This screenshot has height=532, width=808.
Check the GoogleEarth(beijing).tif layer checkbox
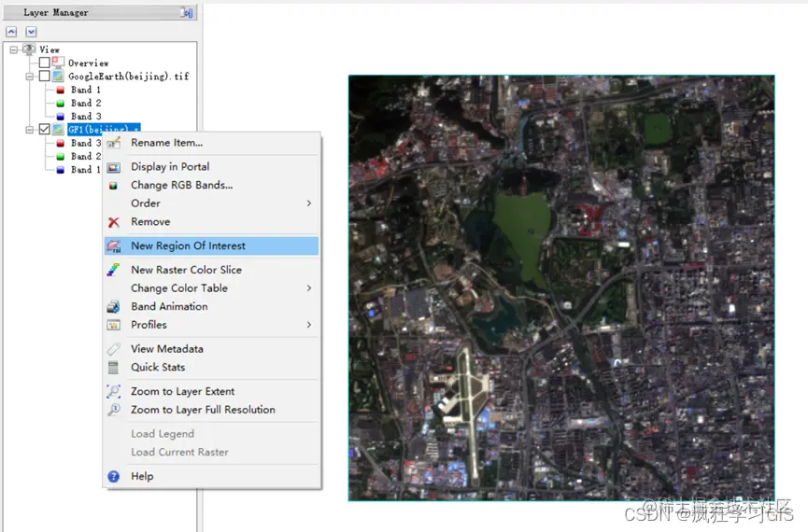(44, 77)
